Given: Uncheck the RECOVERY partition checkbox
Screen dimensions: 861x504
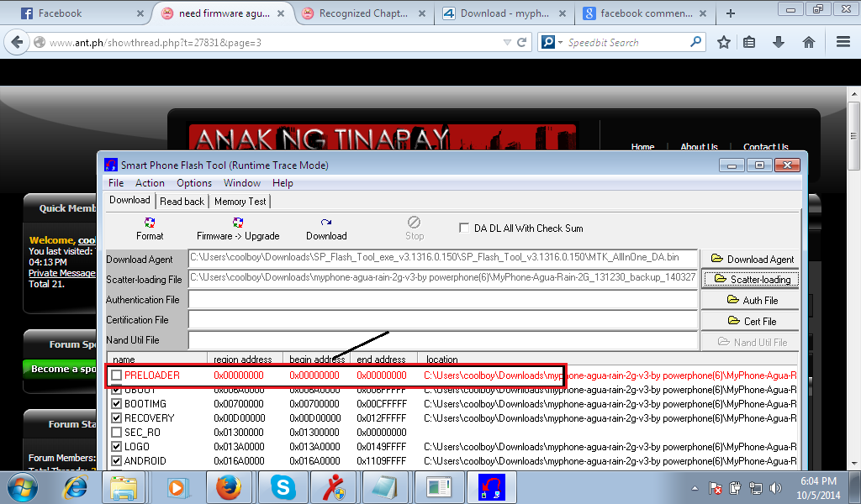Looking at the screenshot, I should (x=117, y=418).
